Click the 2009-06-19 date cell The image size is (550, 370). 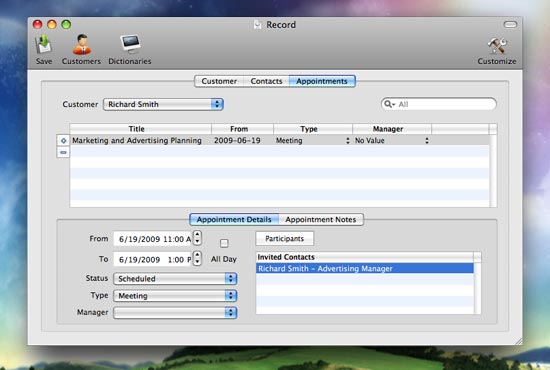[x=237, y=141]
